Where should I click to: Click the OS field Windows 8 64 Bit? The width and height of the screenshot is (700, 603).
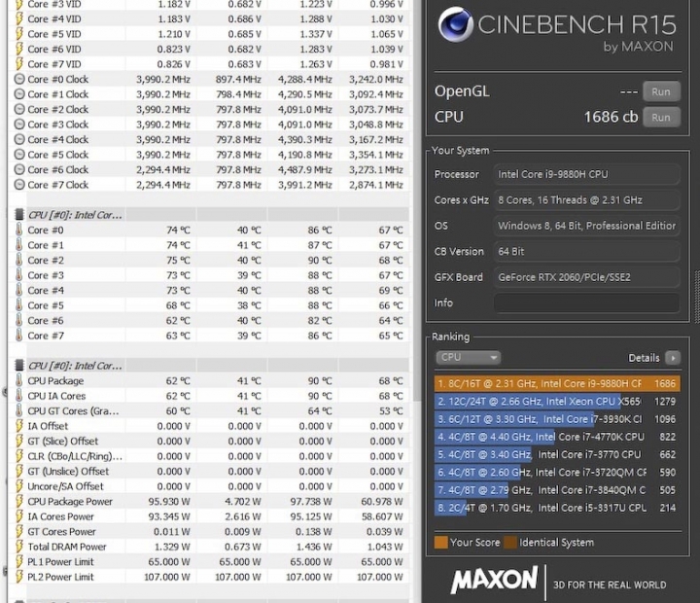click(586, 226)
